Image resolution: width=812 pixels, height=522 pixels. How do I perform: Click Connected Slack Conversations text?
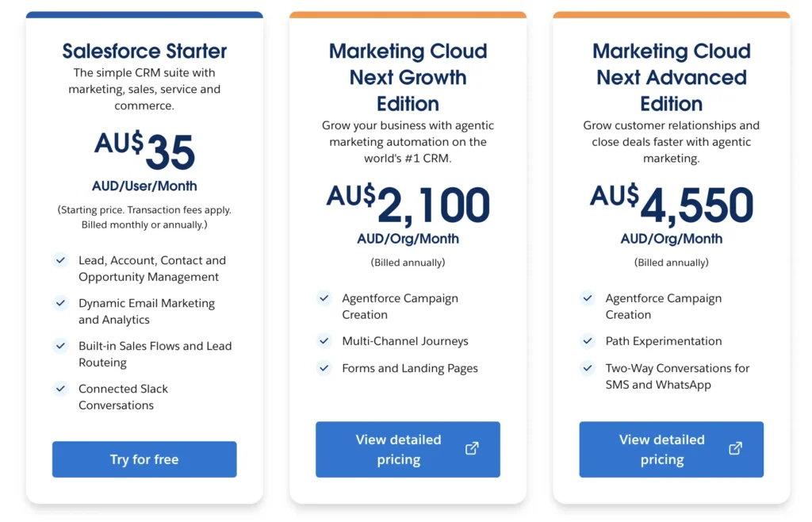click(x=123, y=397)
